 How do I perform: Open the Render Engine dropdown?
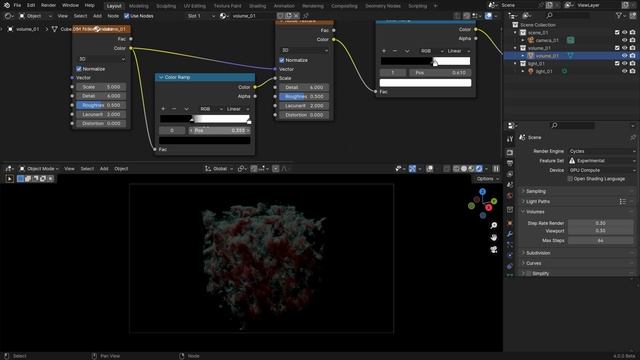click(602, 151)
